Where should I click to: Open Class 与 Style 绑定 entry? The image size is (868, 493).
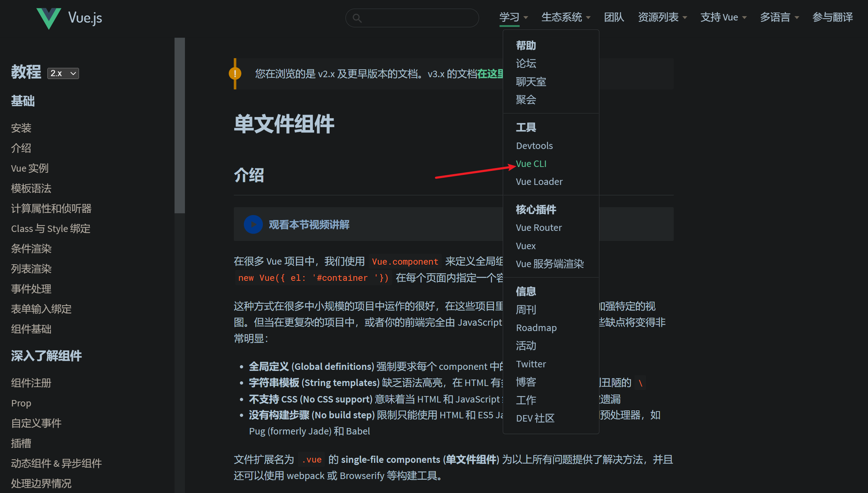[x=51, y=228]
